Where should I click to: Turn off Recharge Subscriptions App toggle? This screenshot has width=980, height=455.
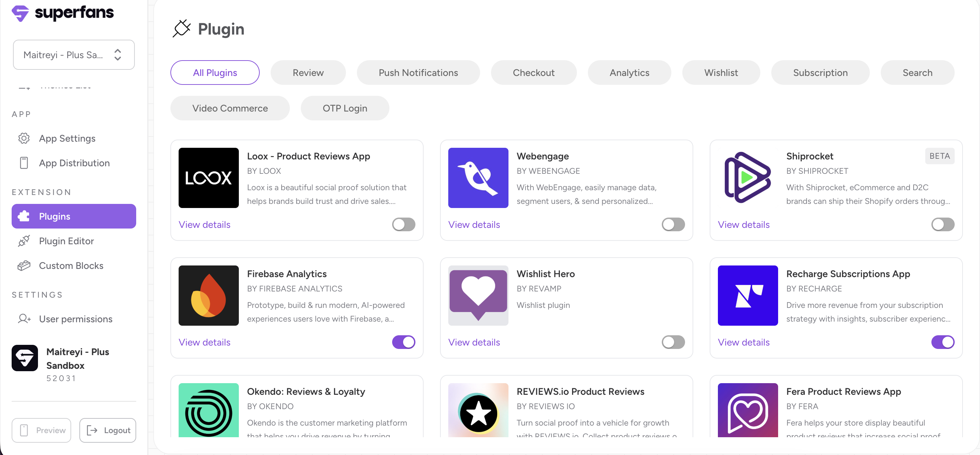[x=942, y=342]
